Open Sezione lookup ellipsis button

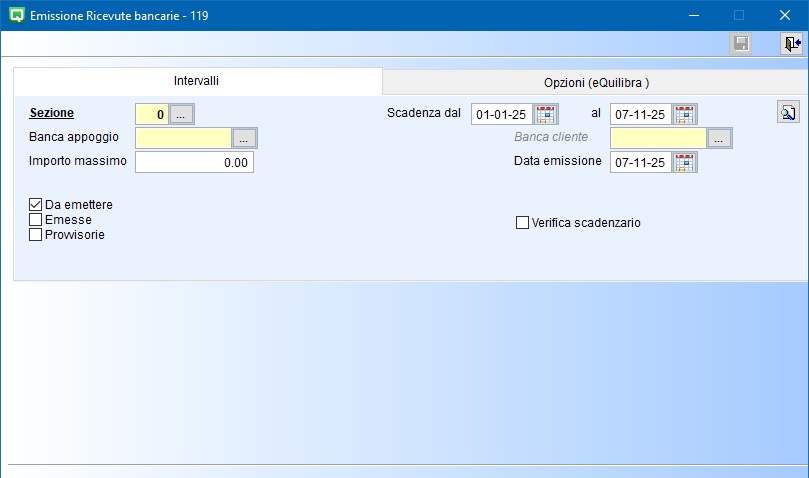(181, 114)
